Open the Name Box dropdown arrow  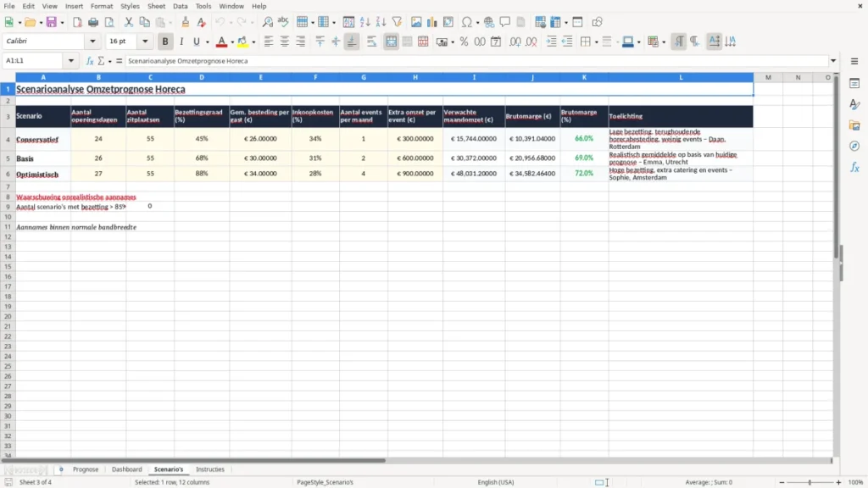pos(71,61)
